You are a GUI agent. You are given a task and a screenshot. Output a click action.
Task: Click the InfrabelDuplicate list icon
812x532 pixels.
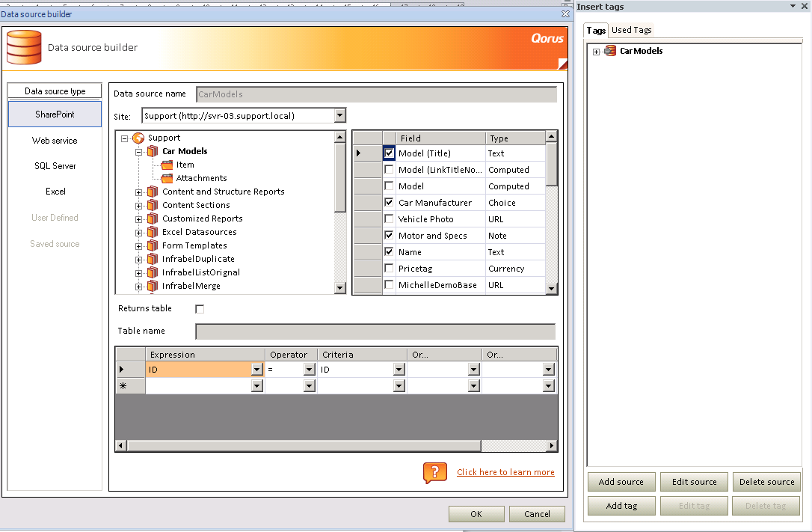[x=153, y=259]
